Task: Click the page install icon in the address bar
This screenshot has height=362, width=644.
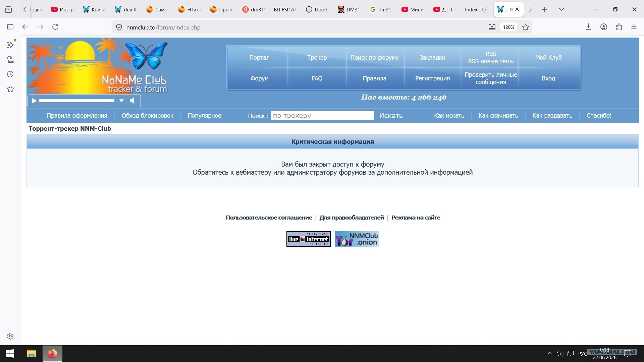Action: pyautogui.click(x=492, y=27)
